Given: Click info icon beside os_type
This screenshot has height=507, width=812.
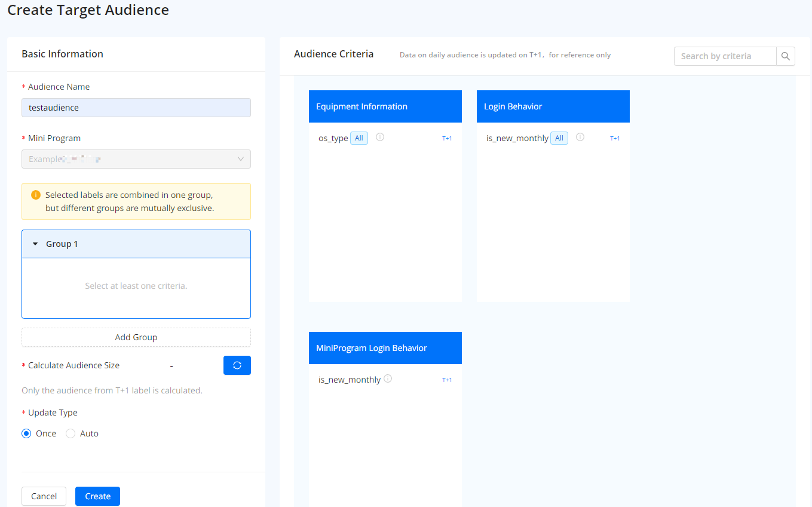Looking at the screenshot, I should coord(380,138).
